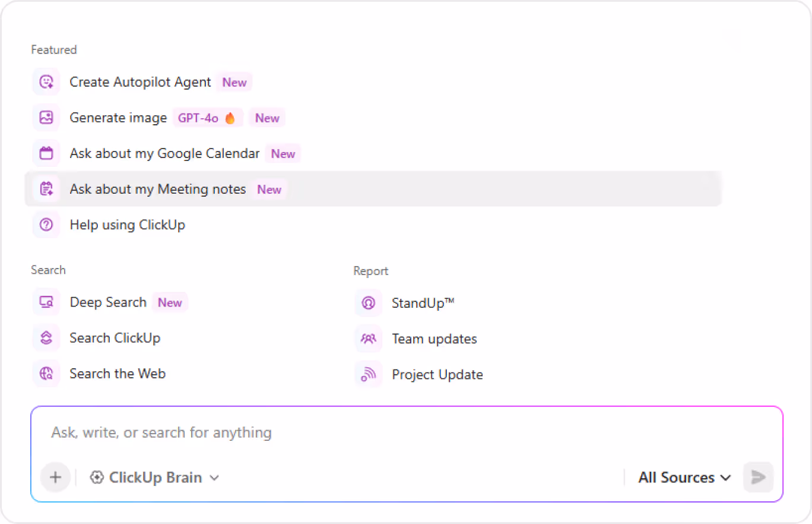Click the Report section heading

click(371, 271)
